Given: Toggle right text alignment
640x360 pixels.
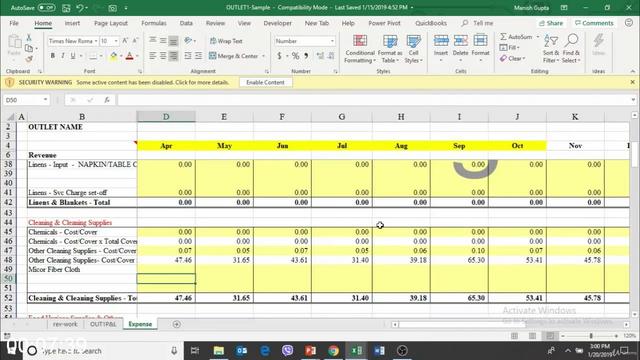Looking at the screenshot, I should (x=173, y=56).
